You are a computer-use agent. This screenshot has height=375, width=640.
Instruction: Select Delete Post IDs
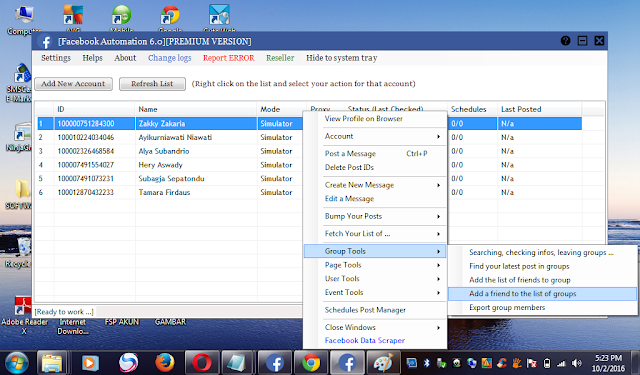[375, 167]
